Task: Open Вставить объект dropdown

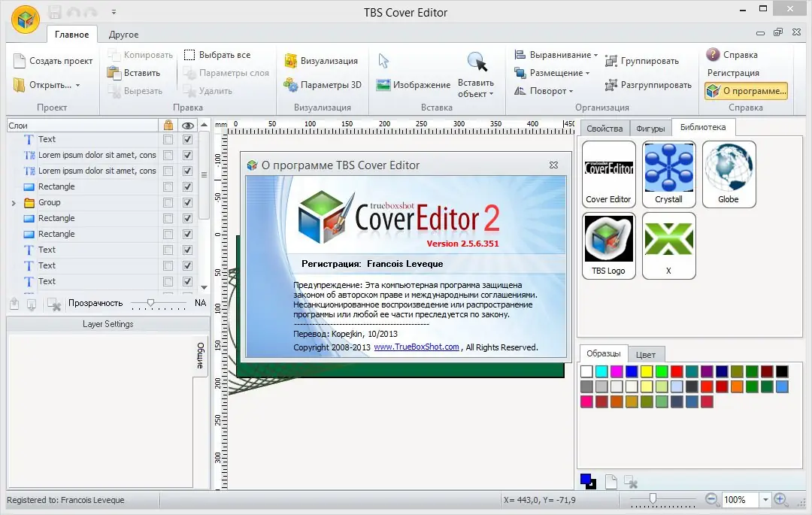Action: click(x=476, y=75)
